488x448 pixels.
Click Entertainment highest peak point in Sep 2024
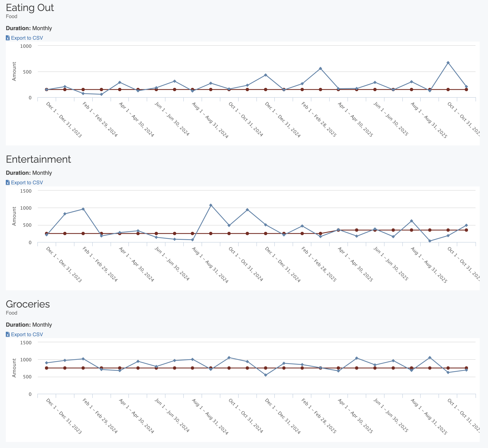click(x=211, y=205)
